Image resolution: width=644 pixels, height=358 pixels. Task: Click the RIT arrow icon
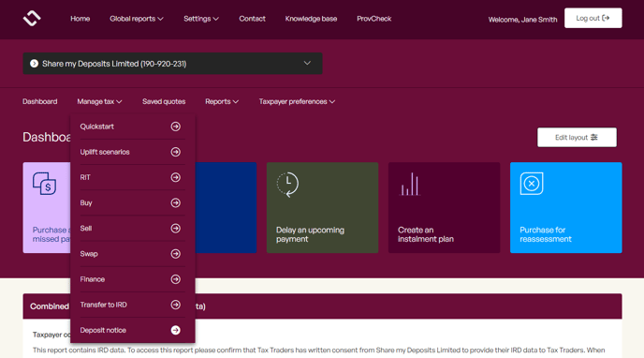pyautogui.click(x=175, y=177)
